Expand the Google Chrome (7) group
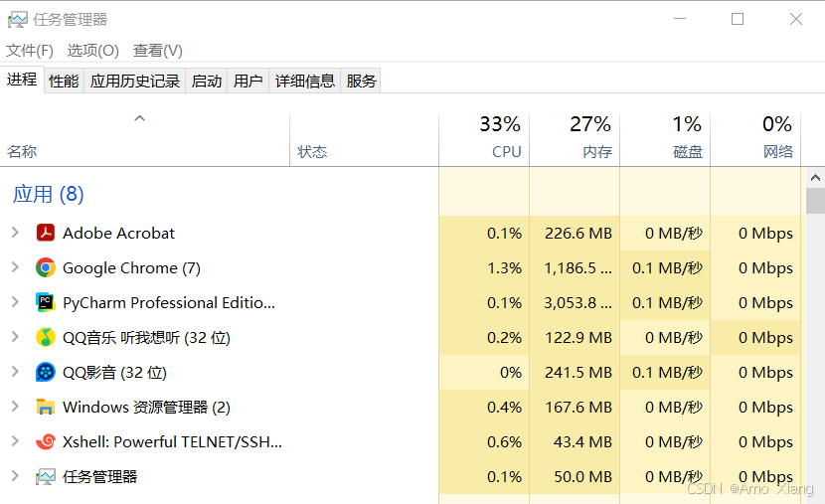The image size is (825, 504). [x=15, y=267]
